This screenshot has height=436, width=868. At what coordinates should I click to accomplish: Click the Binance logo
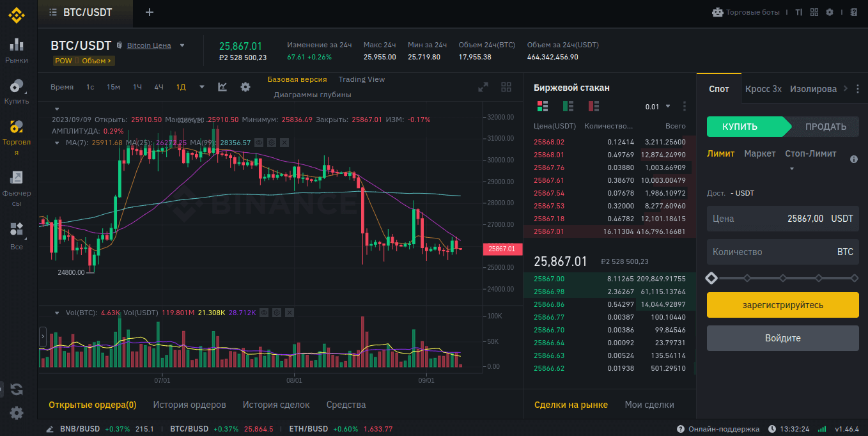17,13
